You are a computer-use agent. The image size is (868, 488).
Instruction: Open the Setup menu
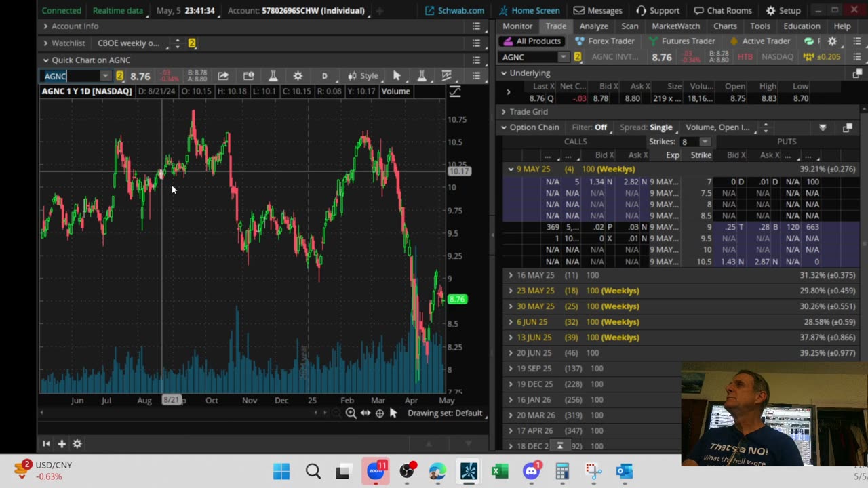coord(783,11)
